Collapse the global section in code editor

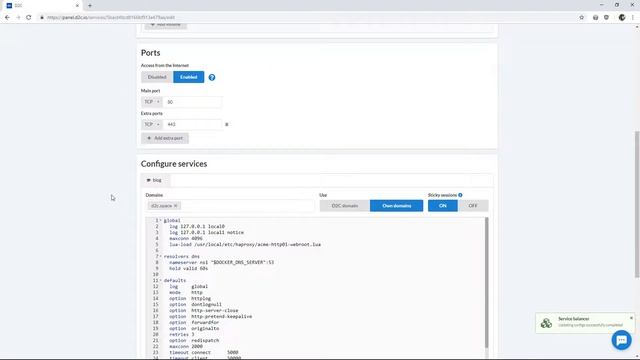160,220
